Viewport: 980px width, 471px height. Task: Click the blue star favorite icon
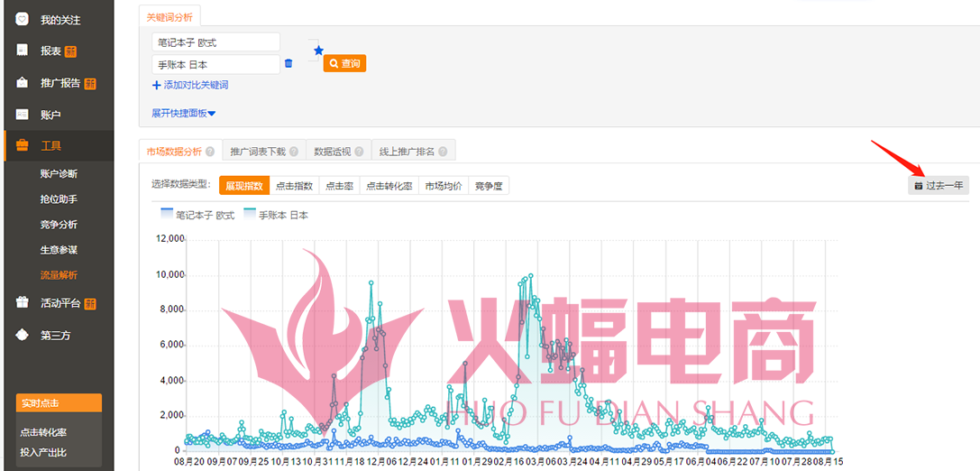click(x=319, y=51)
